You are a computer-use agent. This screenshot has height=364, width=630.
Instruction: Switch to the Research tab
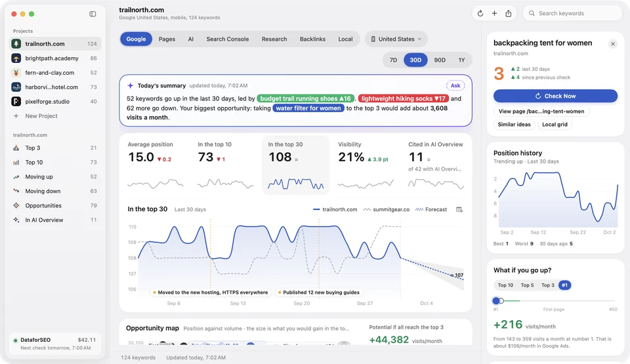click(x=274, y=39)
